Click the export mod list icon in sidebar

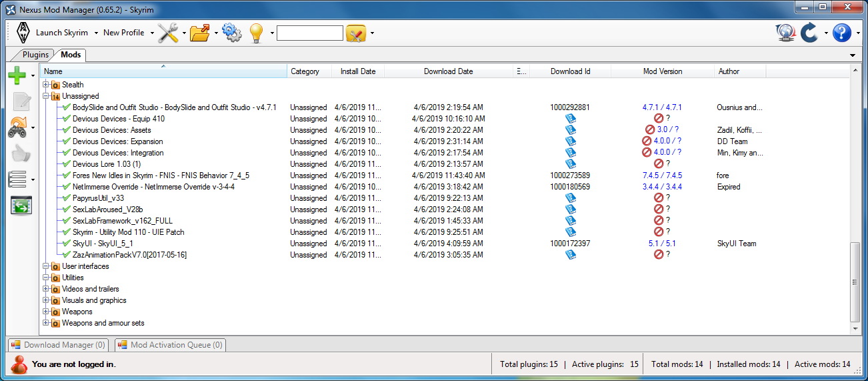coord(21,206)
